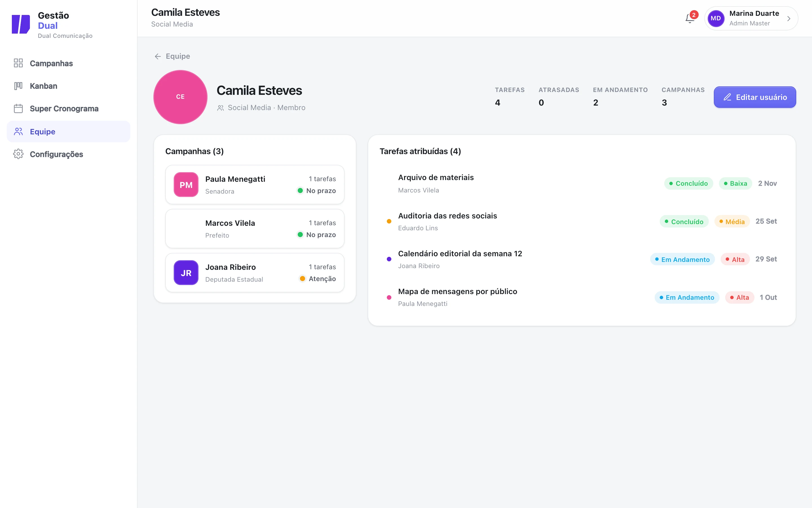
Task: Click Em Andamento badge on Calendário editorial
Action: pyautogui.click(x=683, y=259)
